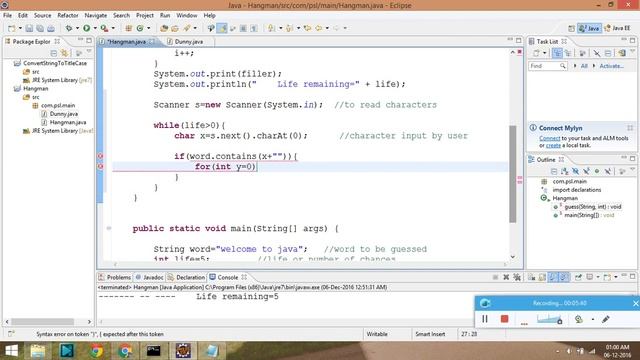Viewport: 640px width, 360px height.
Task: Click the Open Perspective icon
Action: tap(571, 28)
